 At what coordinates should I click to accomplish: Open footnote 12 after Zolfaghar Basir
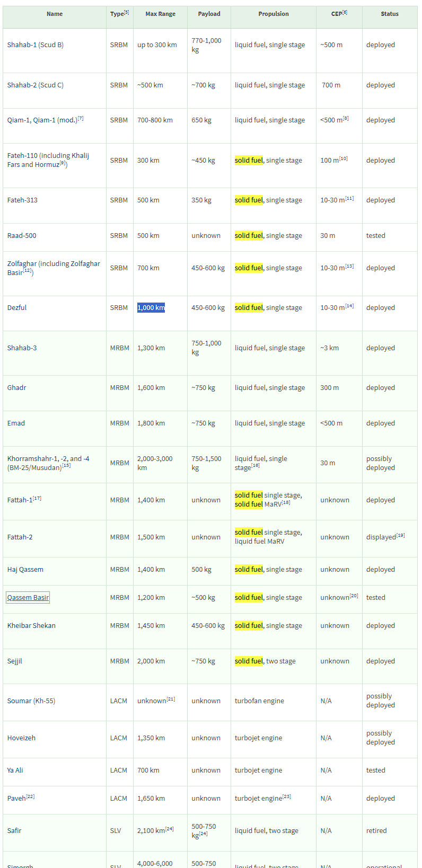pos(28,271)
